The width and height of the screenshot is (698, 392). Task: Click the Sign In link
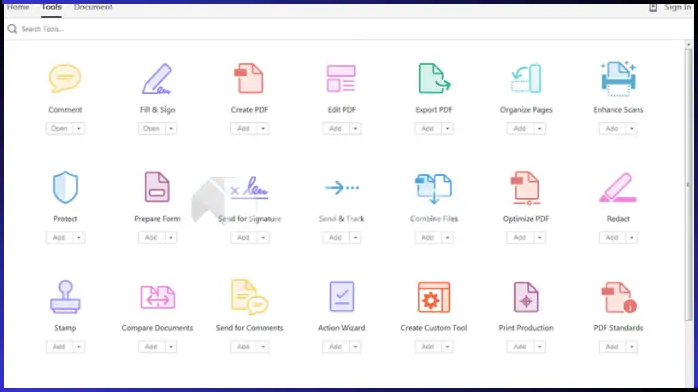[x=678, y=7]
